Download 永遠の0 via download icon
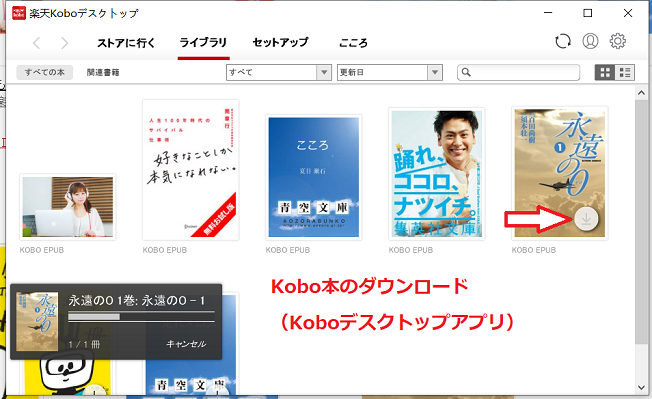 point(586,218)
